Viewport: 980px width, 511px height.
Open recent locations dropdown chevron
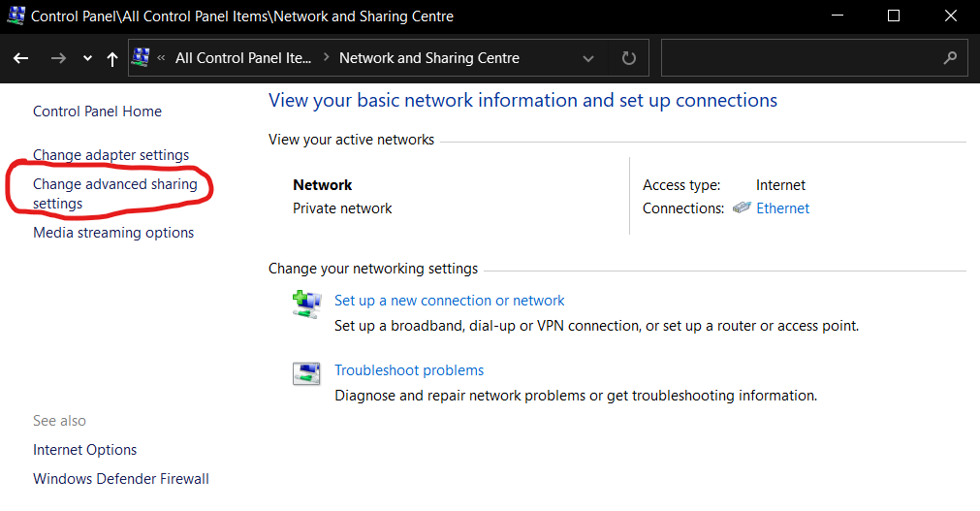point(87,58)
